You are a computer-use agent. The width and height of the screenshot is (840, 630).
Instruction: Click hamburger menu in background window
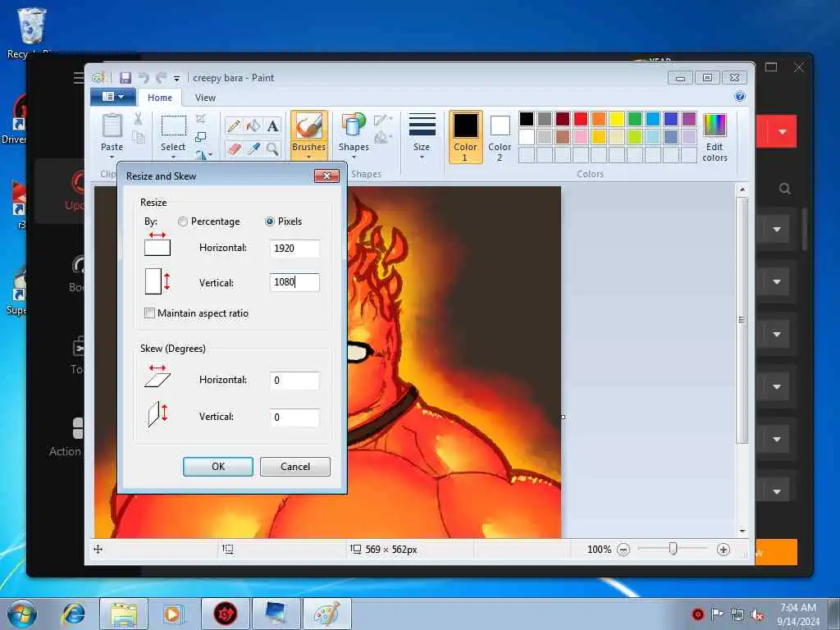tap(78, 78)
